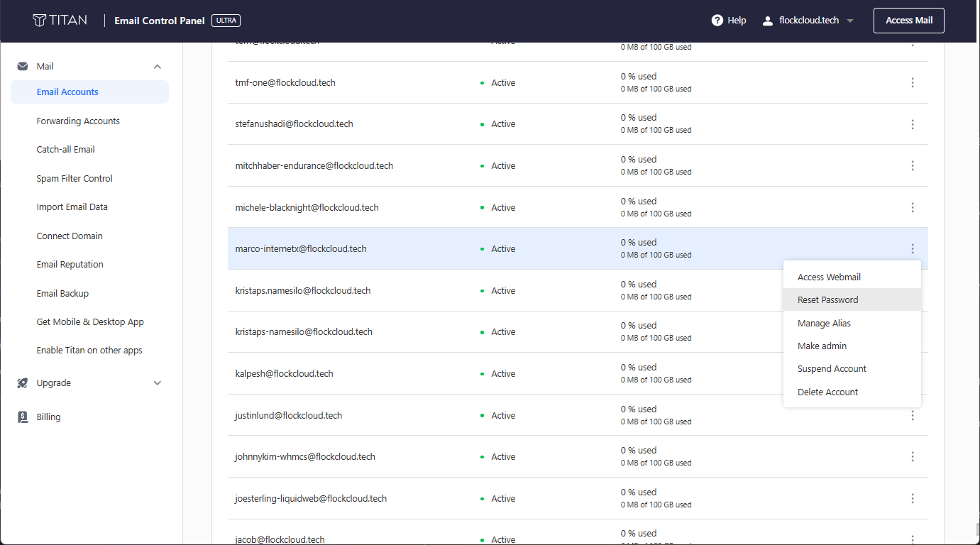Open Enable Titan on other apps

click(x=89, y=351)
